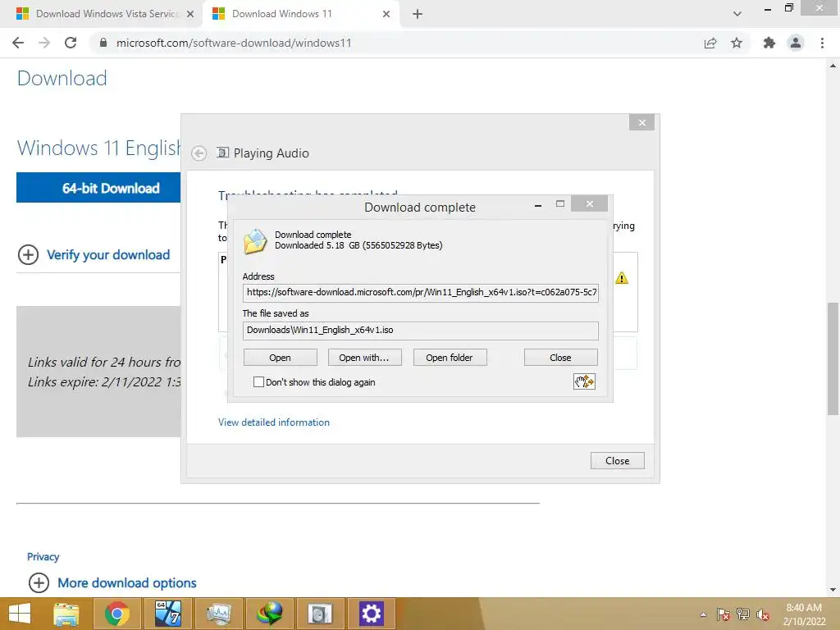Open Internet Download Manager taskbar icon
Viewport: 840px width, 630px height.
[269, 614]
